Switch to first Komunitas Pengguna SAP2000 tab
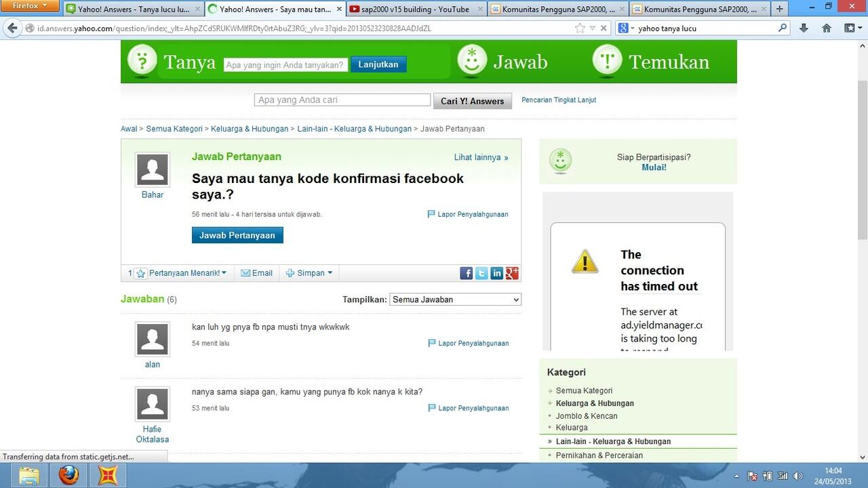 [556, 9]
